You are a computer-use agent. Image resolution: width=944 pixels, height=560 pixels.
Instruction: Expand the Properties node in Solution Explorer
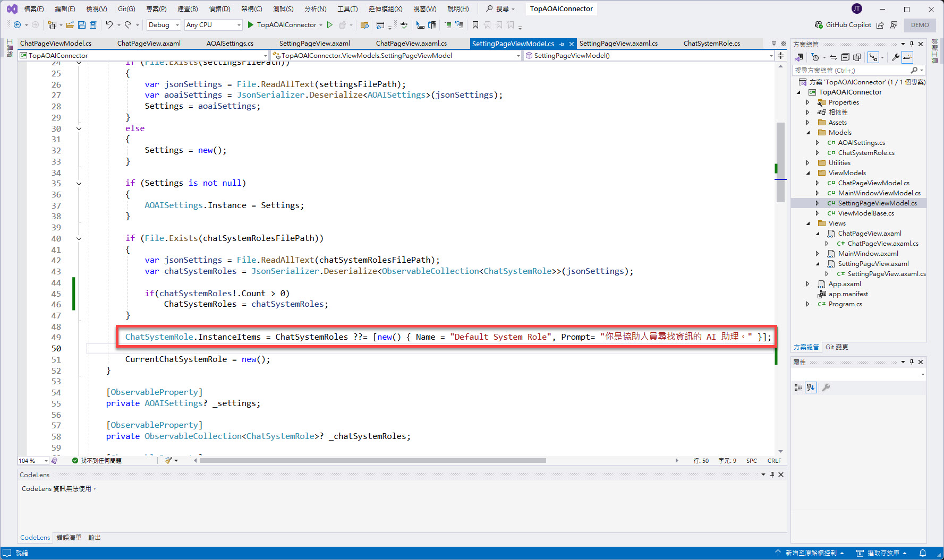pyautogui.click(x=808, y=102)
